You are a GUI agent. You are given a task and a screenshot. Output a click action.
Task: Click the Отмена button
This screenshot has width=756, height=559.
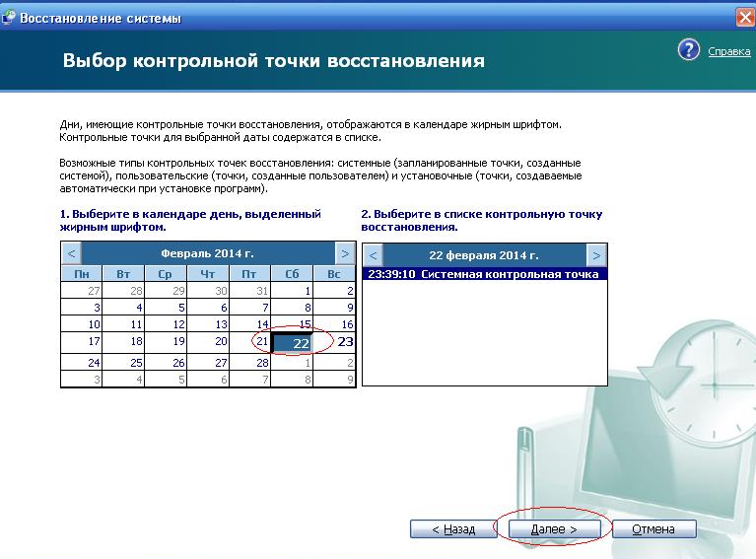tap(653, 529)
